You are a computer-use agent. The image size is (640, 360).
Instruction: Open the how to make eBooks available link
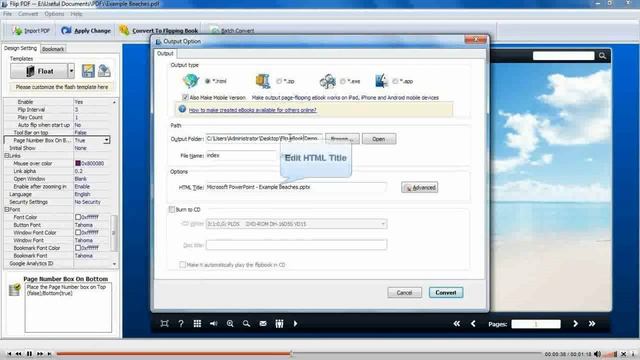tap(252, 110)
